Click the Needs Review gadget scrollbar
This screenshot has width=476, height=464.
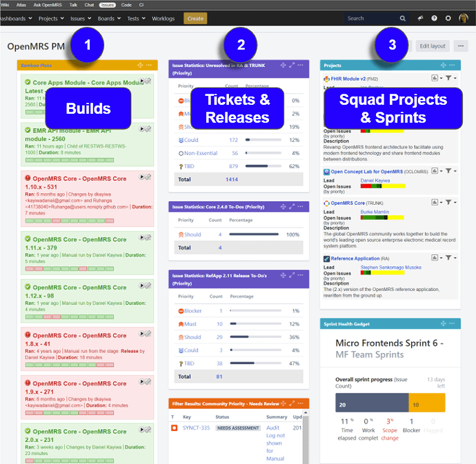[306, 437]
